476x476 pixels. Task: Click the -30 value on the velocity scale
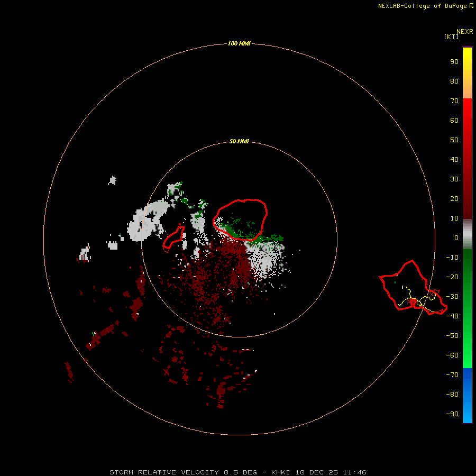pyautogui.click(x=452, y=297)
